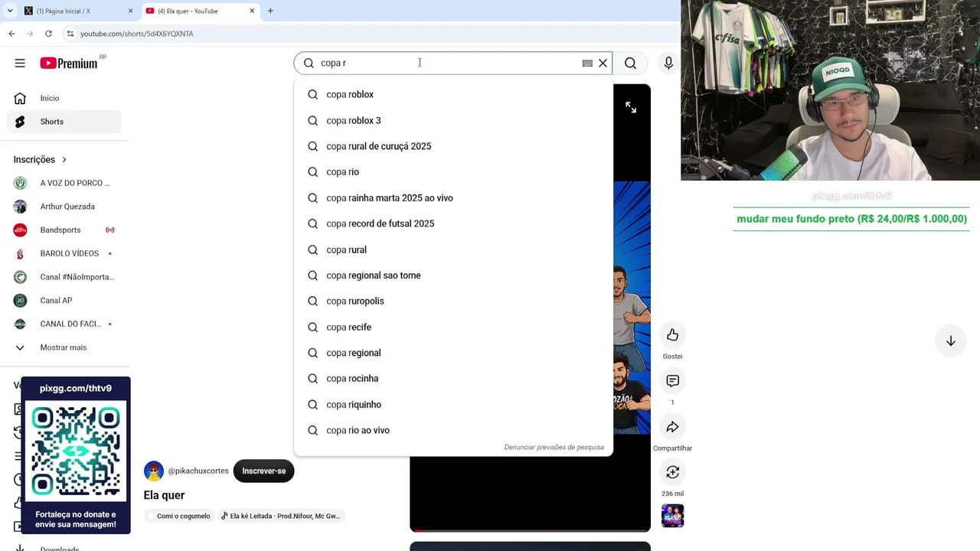Open @pikachuxcortes channel name
Image resolution: width=980 pixels, height=551 pixels.
198,471
